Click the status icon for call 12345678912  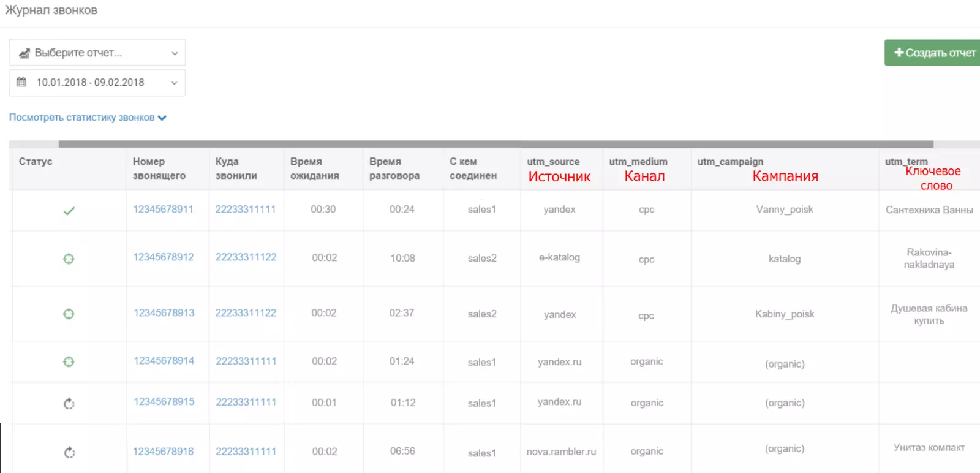(x=69, y=259)
